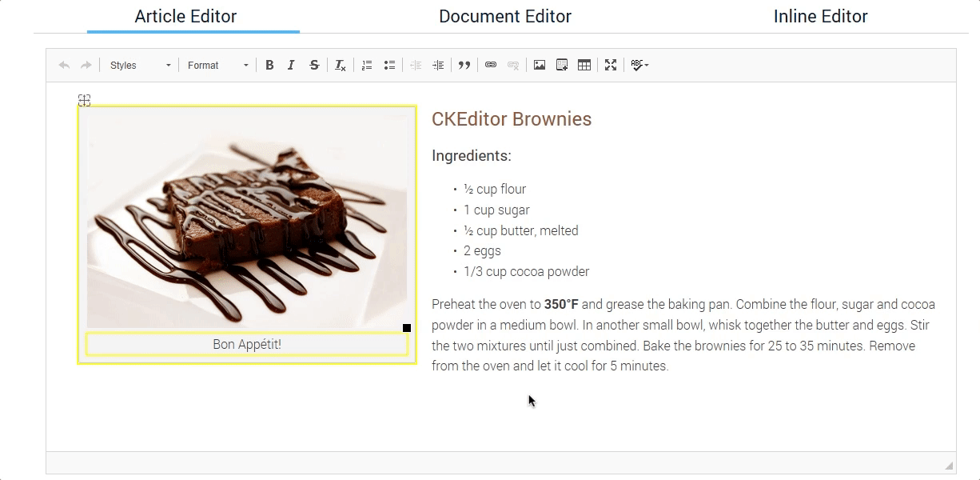Screen dimensions: 980x480
Task: Select the brownie image
Action: (x=247, y=220)
